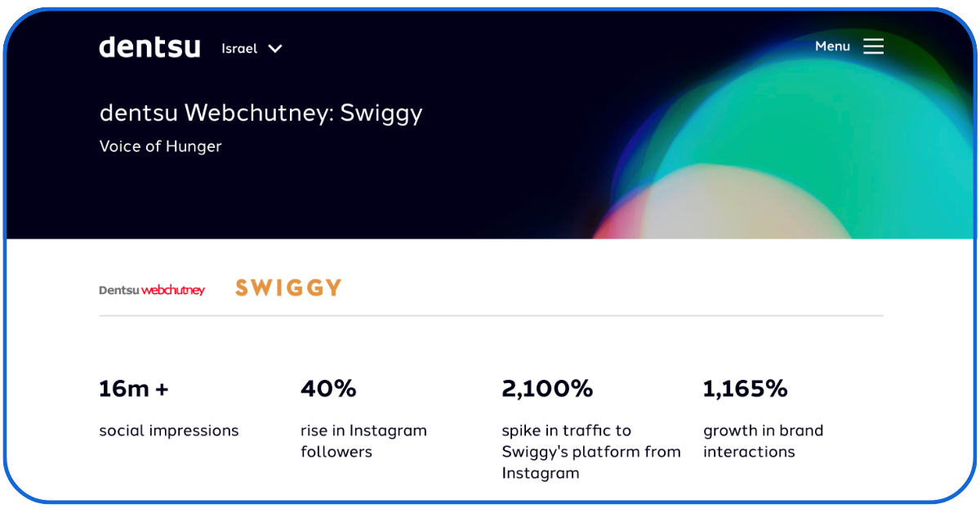Click the 'social impressions' caption
The height and width of the screenshot is (513, 980).
click(169, 430)
